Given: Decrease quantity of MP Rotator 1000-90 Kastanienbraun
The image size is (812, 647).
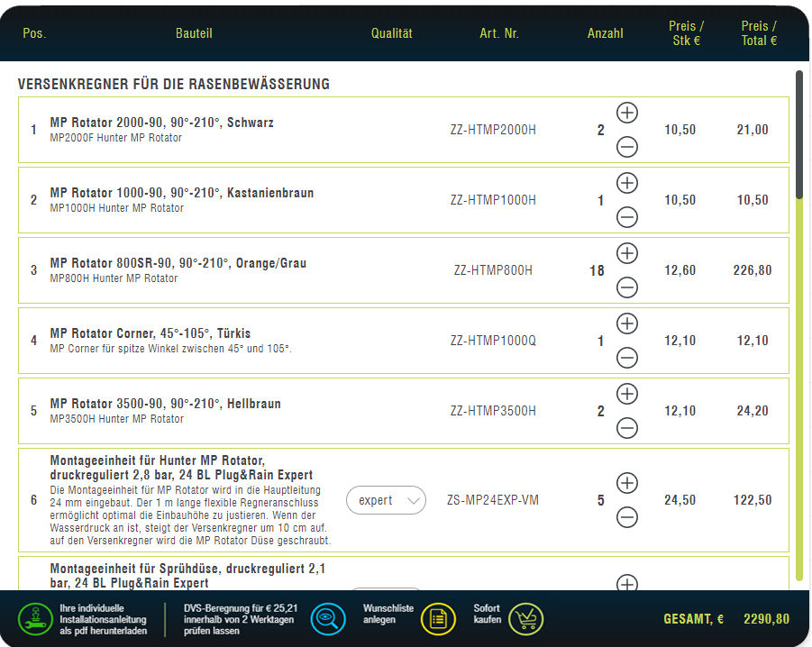Looking at the screenshot, I should [x=627, y=217].
